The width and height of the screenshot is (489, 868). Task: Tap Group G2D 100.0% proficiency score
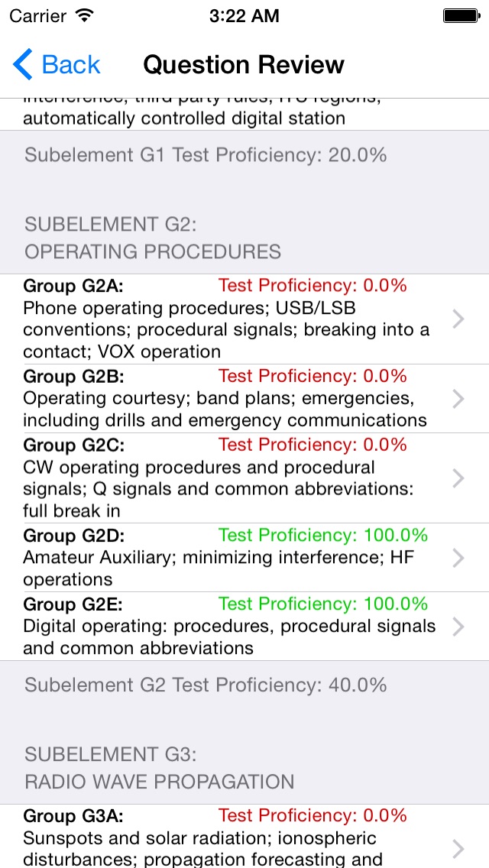point(322,536)
